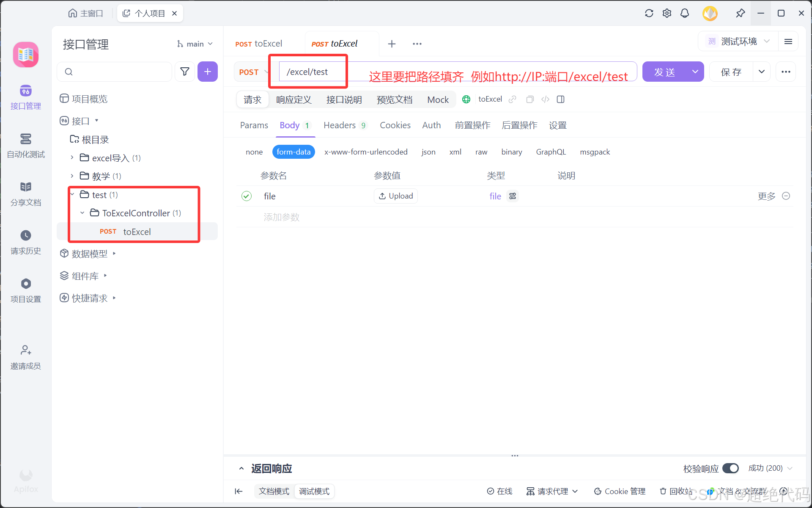812x508 pixels.
Task: Switch to the Headers tab
Action: (x=340, y=125)
